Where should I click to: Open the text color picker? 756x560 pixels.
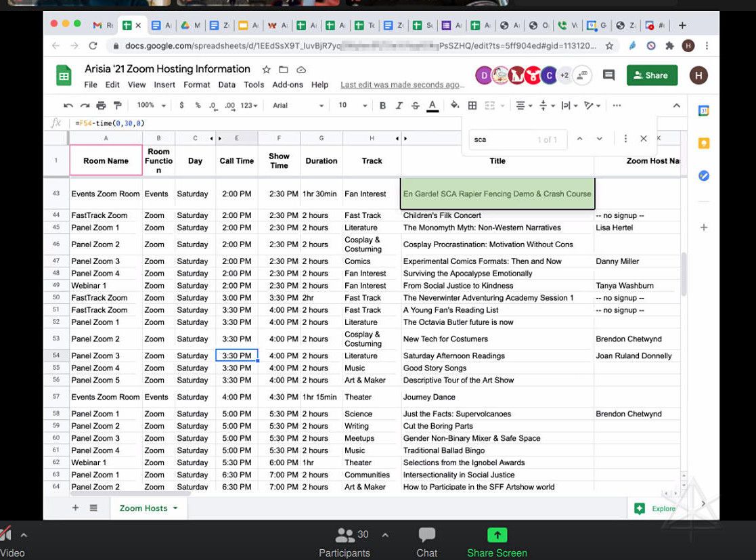coord(432,106)
